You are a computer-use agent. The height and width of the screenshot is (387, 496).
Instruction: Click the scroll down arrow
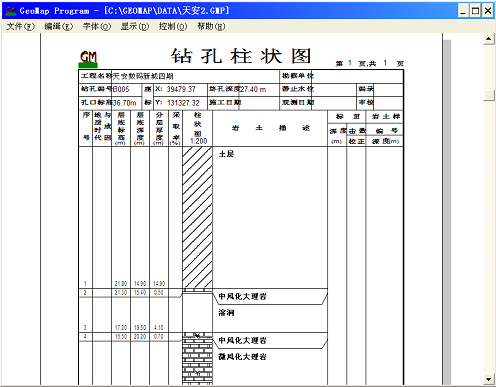click(489, 379)
